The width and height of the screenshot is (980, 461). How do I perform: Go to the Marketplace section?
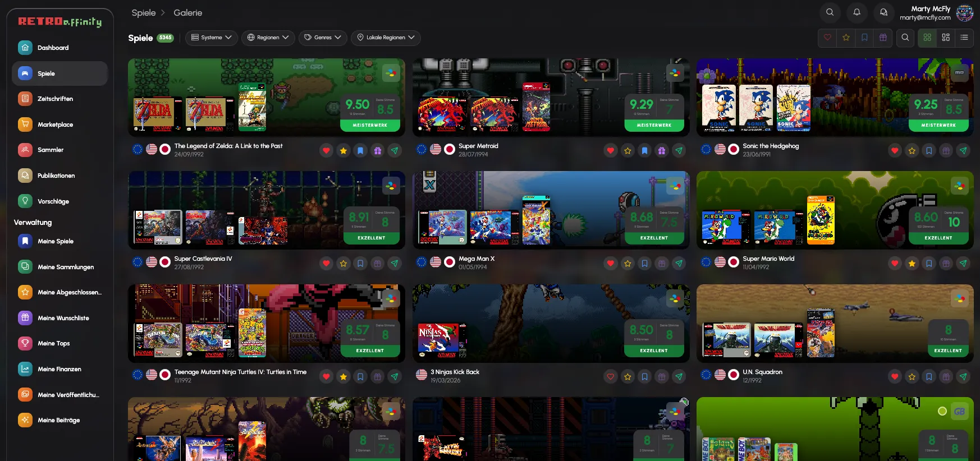pyautogui.click(x=59, y=125)
